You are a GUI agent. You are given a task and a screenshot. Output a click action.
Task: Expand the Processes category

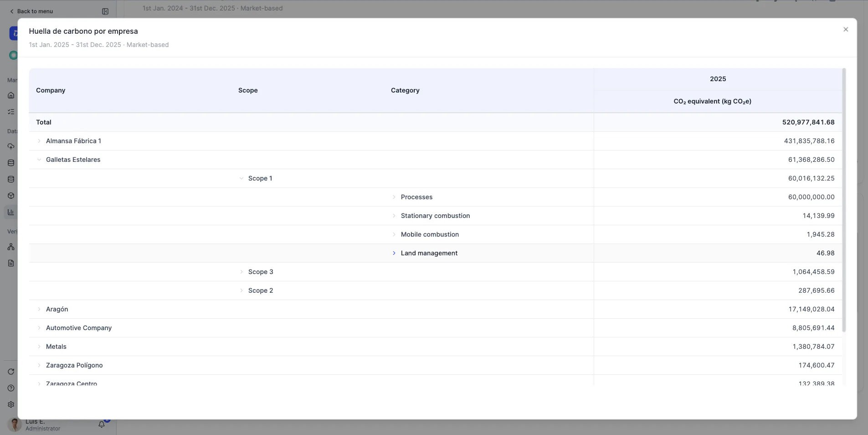(394, 197)
